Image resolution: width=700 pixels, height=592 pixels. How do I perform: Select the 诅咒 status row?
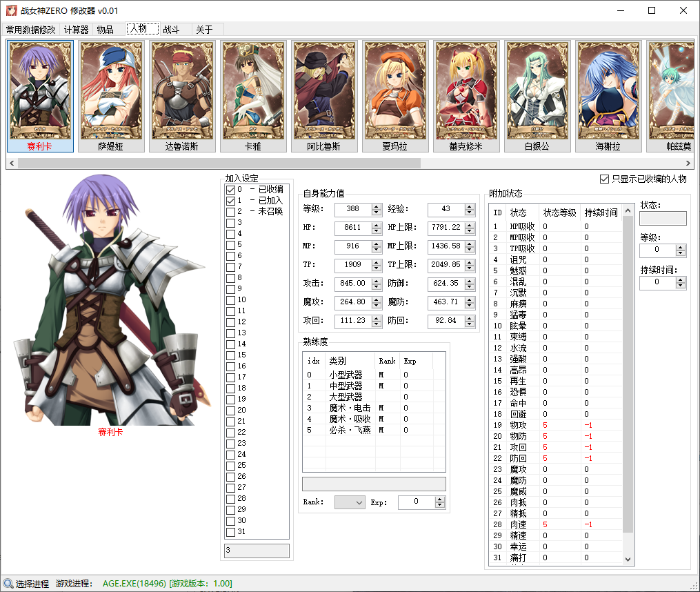click(x=557, y=259)
